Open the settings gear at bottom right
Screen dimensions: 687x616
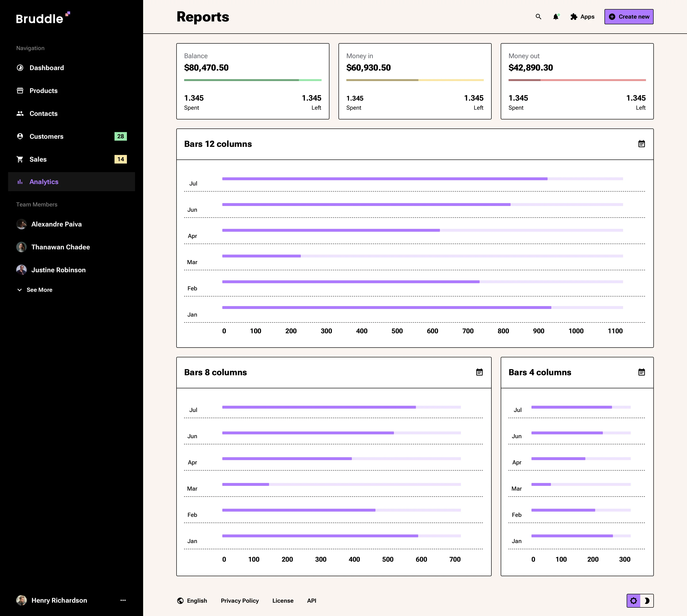(x=634, y=601)
